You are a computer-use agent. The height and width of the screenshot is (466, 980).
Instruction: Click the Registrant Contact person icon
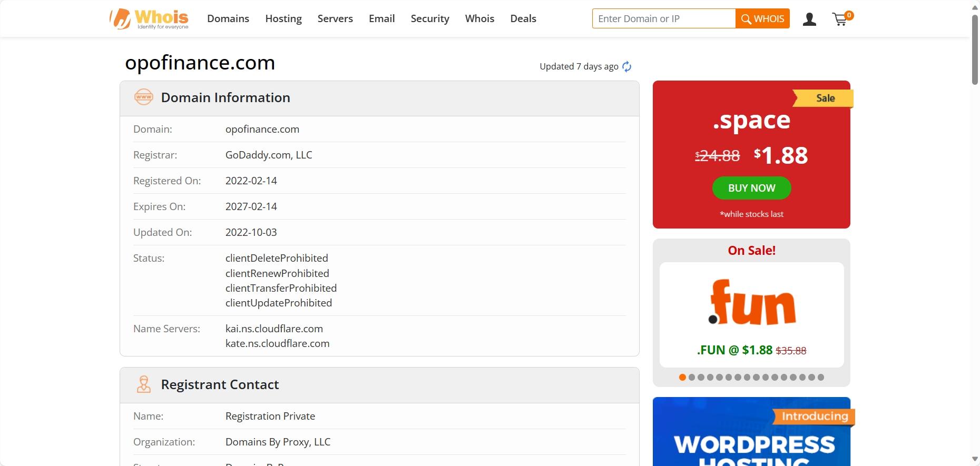(143, 384)
